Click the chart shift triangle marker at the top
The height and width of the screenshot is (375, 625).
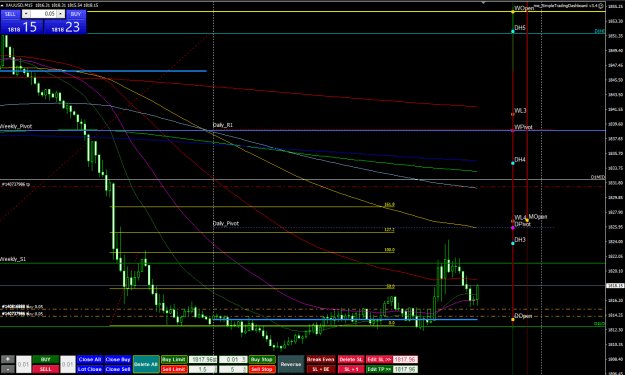pos(483,3)
